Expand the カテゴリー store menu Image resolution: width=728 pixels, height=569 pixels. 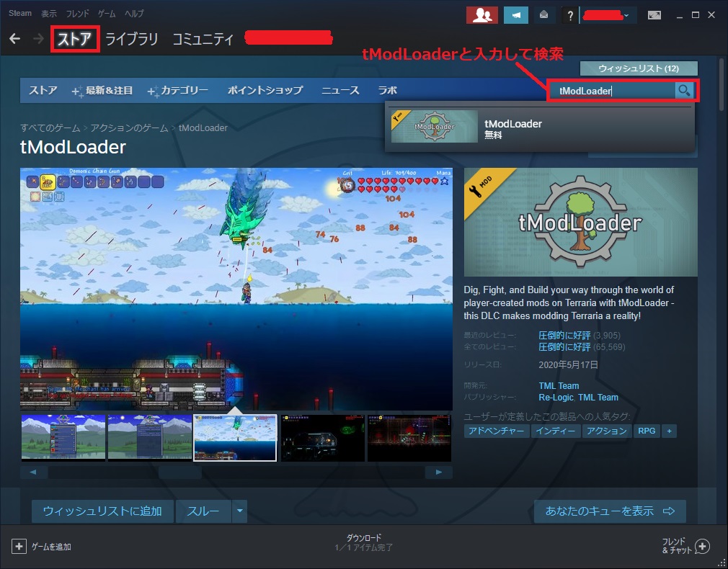177,91
